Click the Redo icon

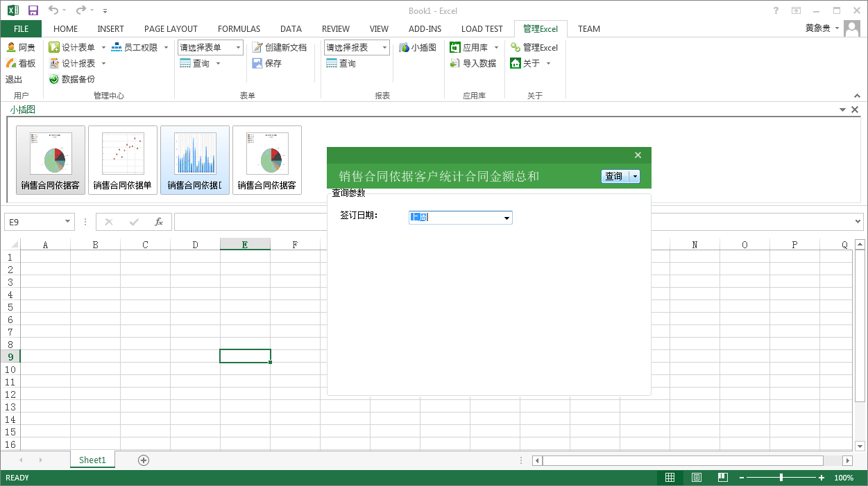[x=80, y=10]
